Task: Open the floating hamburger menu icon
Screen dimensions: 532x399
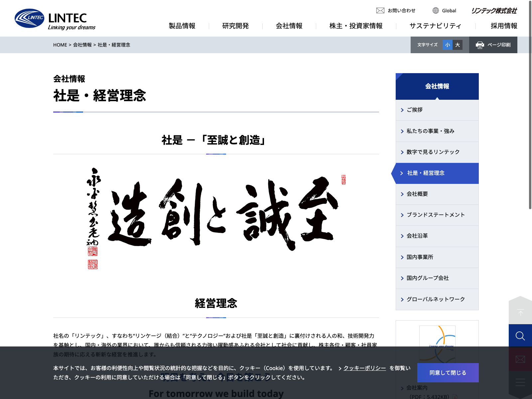Action: pyautogui.click(x=520, y=382)
